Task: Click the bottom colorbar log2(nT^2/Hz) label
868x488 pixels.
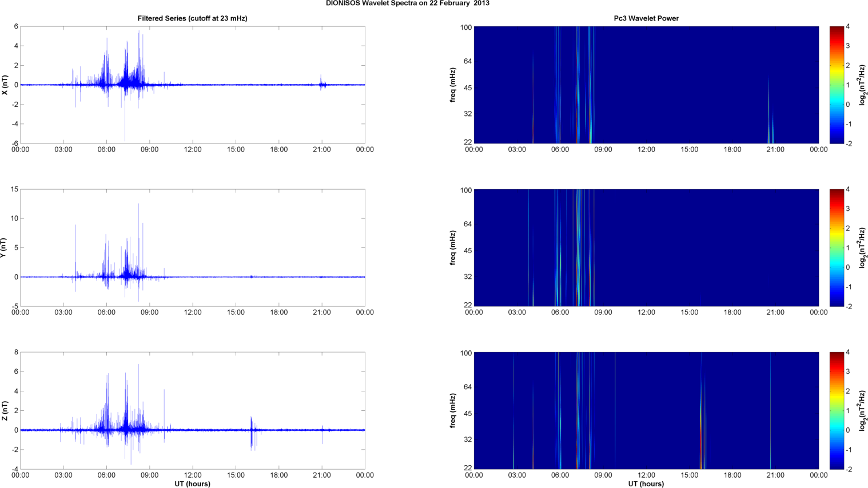Action: coord(862,411)
